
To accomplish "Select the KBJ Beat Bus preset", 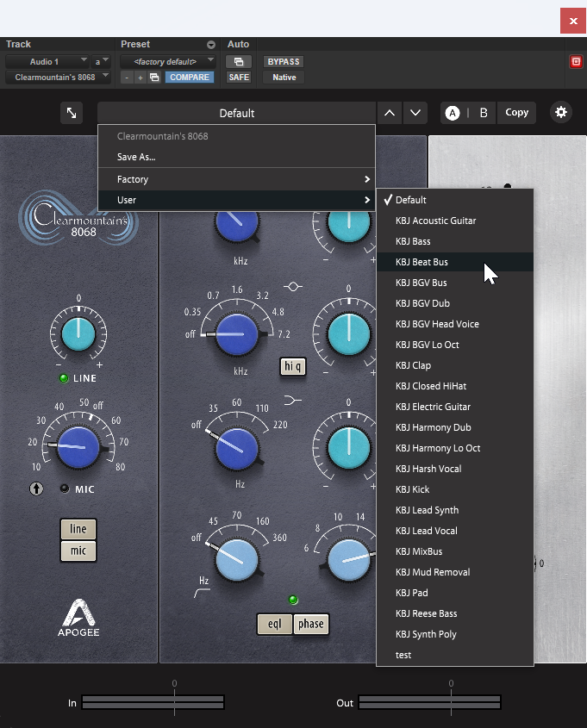I will coord(454,262).
